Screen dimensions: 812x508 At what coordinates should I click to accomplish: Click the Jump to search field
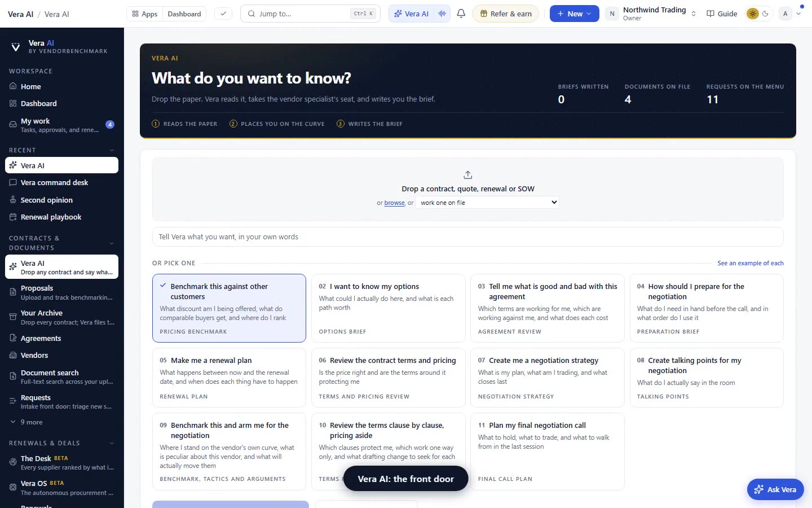(310, 14)
